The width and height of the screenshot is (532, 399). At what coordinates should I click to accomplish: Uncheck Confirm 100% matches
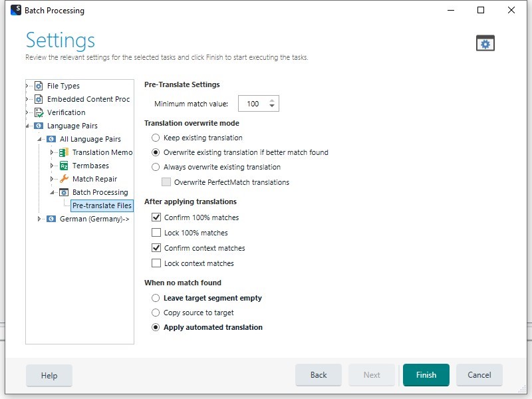[156, 217]
